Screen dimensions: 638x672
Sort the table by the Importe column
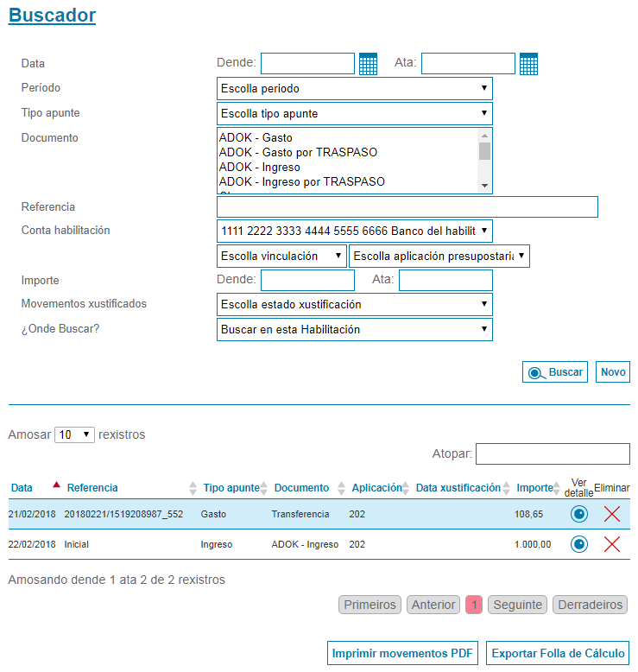534,488
